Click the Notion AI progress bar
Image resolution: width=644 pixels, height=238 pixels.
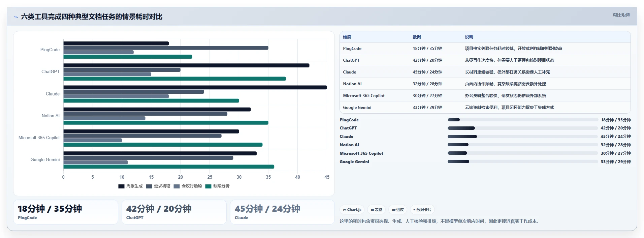523,145
